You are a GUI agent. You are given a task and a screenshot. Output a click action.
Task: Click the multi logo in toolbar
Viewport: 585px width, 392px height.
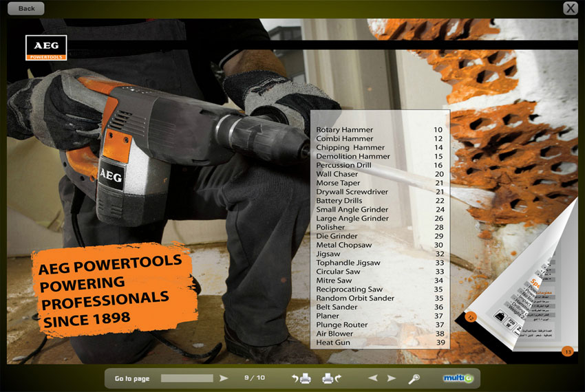458,378
